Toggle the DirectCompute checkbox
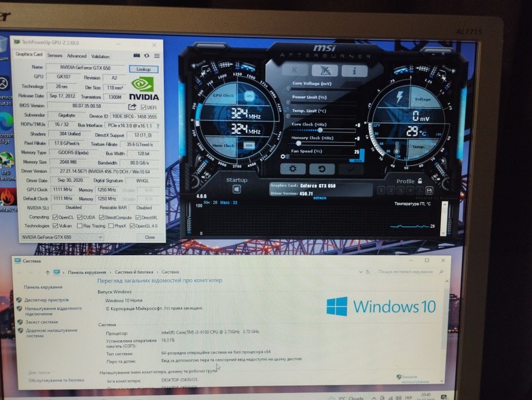532x400 pixels. (101, 217)
